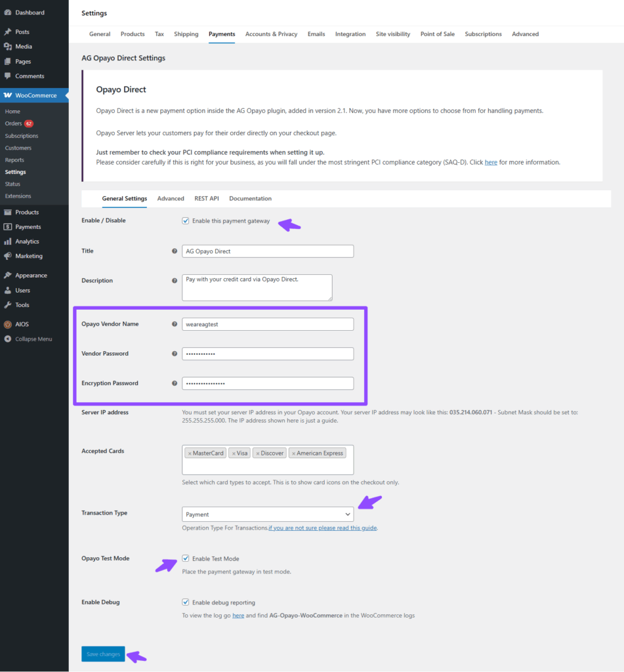Click the Pages icon in sidebar
Viewport: 624px width, 672px height.
8,61
